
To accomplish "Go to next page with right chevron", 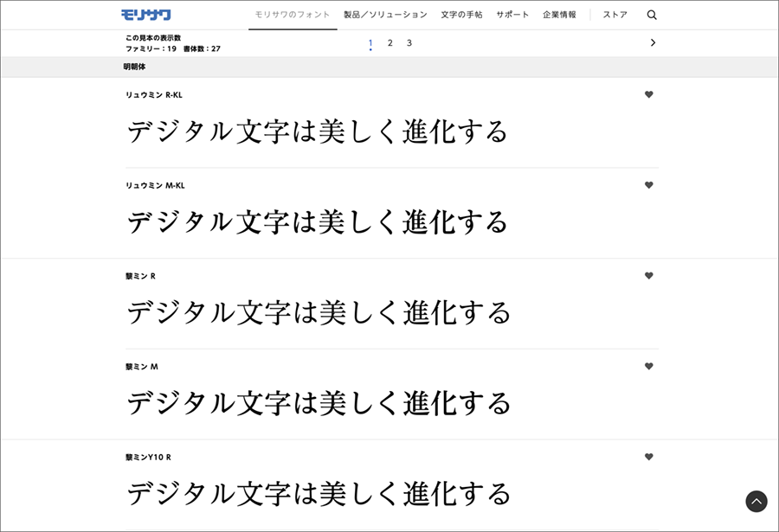I will (x=653, y=42).
